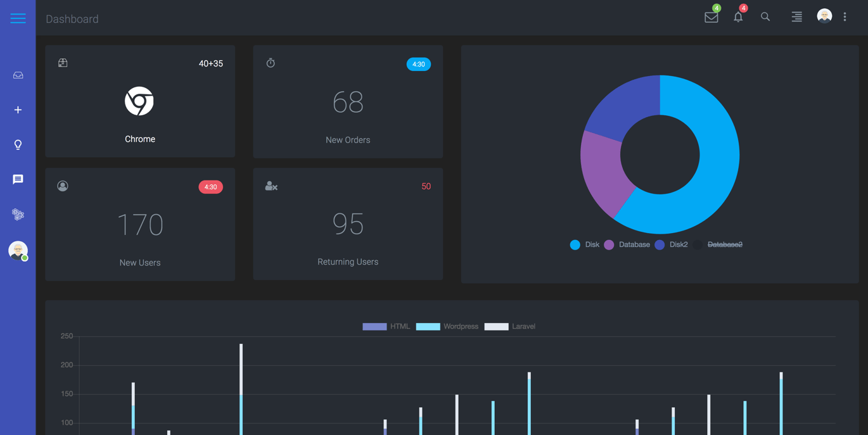Click the header profile avatar
Image resolution: width=868 pixels, height=435 pixels.
pos(824,16)
